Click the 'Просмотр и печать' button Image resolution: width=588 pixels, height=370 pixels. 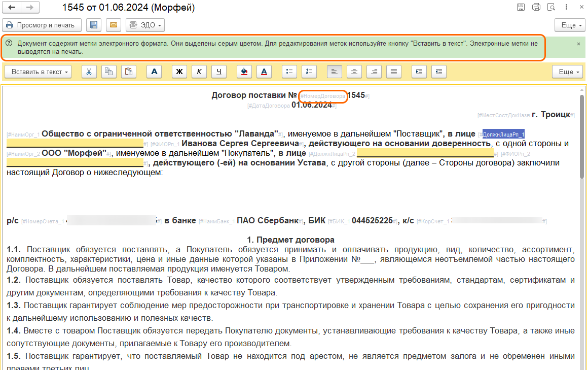tap(42, 25)
